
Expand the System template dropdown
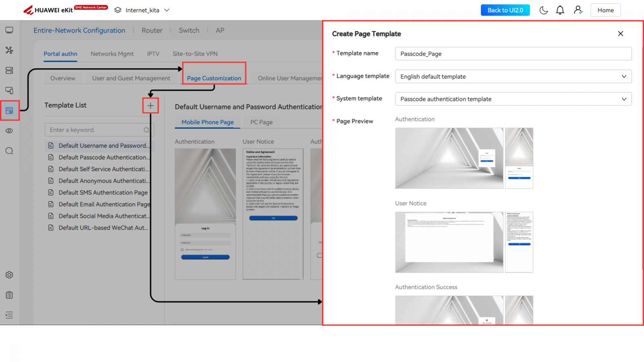pos(513,99)
